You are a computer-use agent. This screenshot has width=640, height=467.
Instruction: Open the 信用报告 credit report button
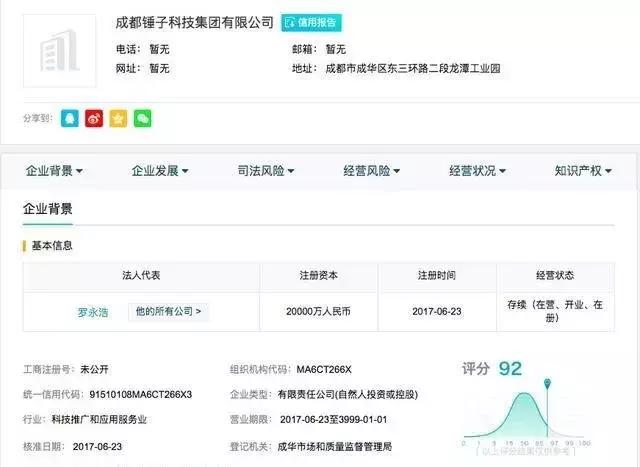point(310,22)
